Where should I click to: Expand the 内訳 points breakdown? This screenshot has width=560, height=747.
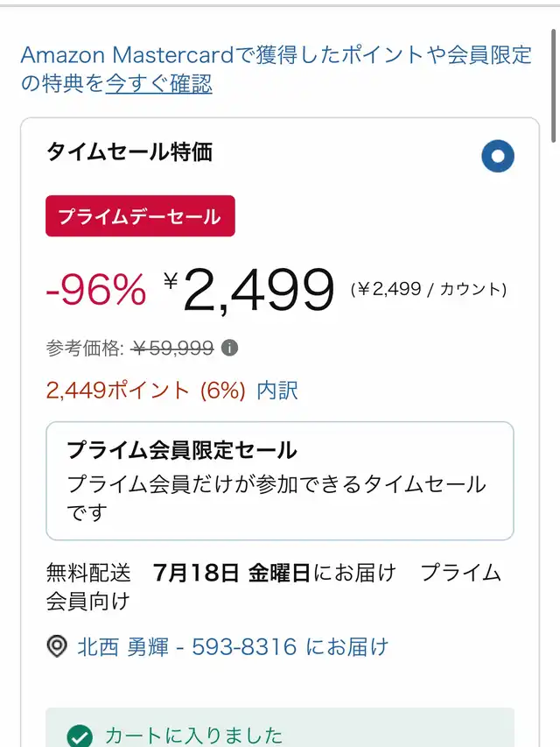pos(277,391)
